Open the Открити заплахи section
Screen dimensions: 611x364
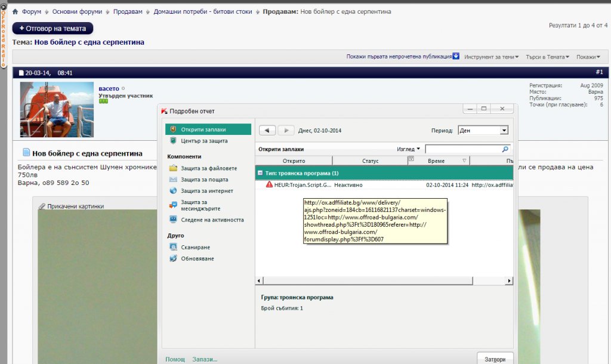(x=203, y=129)
